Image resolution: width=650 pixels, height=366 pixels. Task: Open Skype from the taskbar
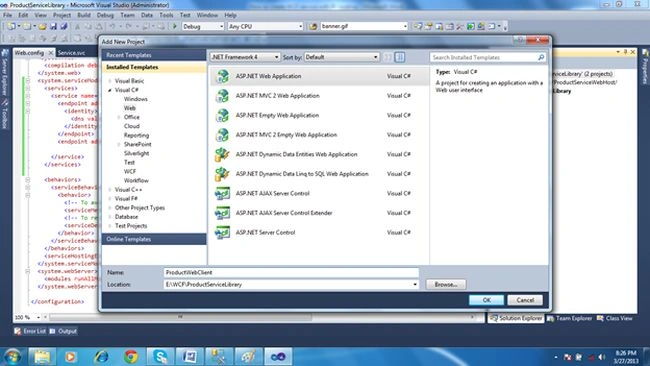[x=160, y=356]
